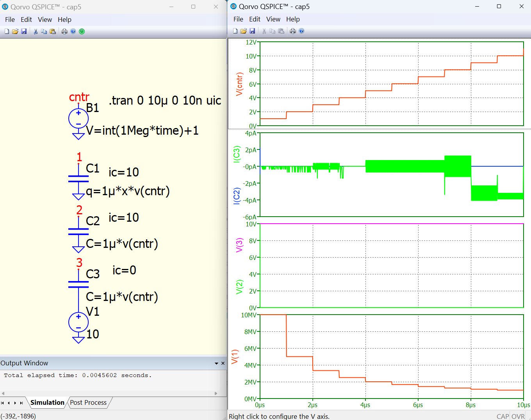Select the .tran 0 10µ 0 10n uic directive

(165, 101)
